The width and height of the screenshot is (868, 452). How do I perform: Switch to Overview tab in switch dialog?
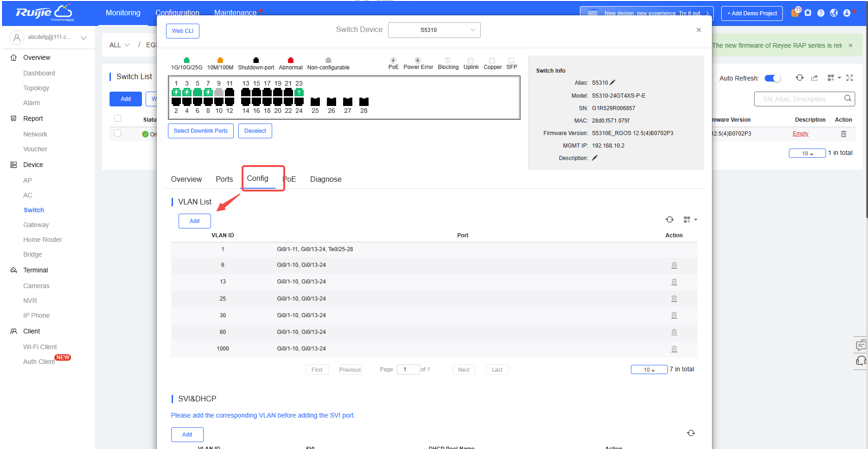point(186,179)
